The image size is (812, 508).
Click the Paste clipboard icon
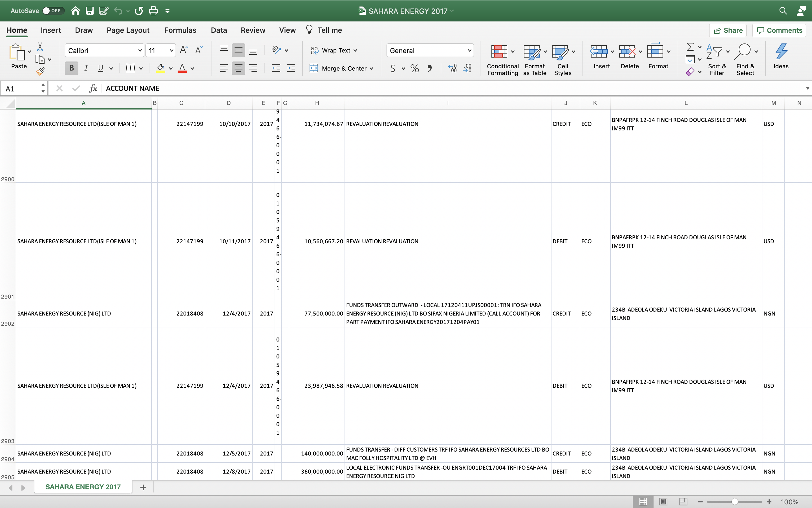17,52
